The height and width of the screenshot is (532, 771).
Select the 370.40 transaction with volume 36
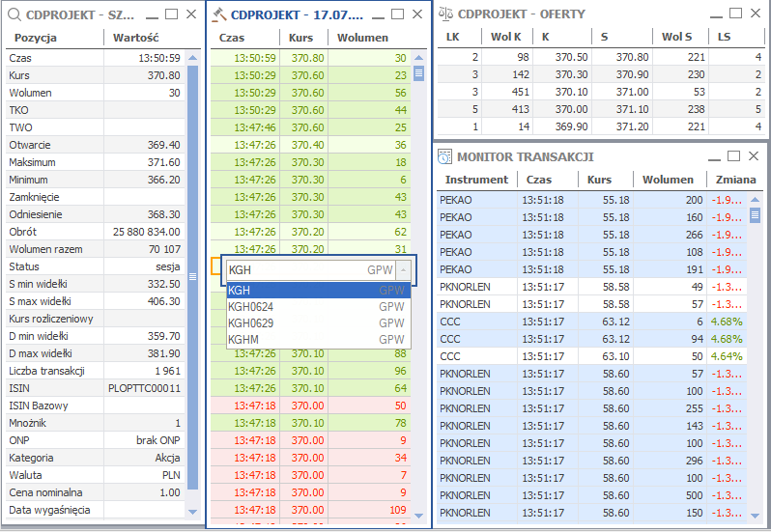tap(311, 145)
